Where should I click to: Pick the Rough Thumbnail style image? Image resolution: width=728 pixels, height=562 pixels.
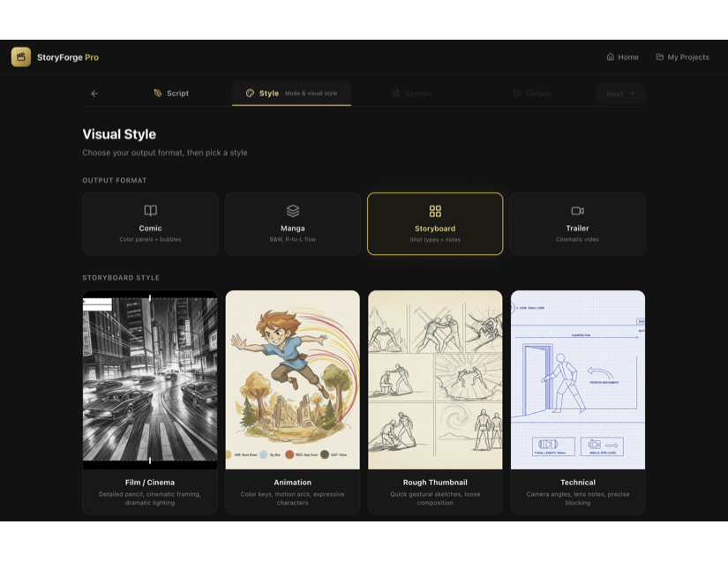(435, 379)
